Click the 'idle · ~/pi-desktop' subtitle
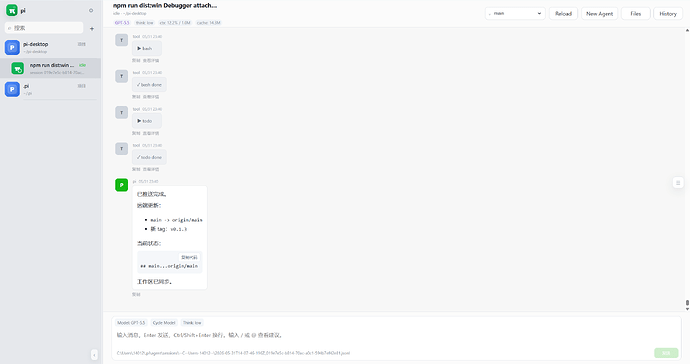 (x=130, y=14)
